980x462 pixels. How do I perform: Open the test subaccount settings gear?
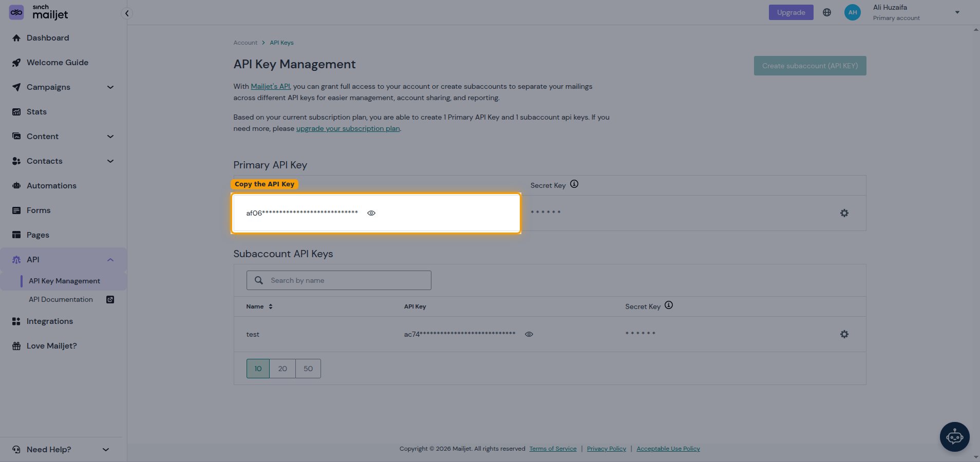point(844,334)
